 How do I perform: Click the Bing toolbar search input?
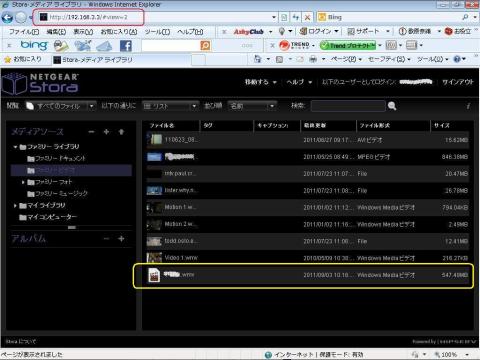pyautogui.click(x=171, y=46)
